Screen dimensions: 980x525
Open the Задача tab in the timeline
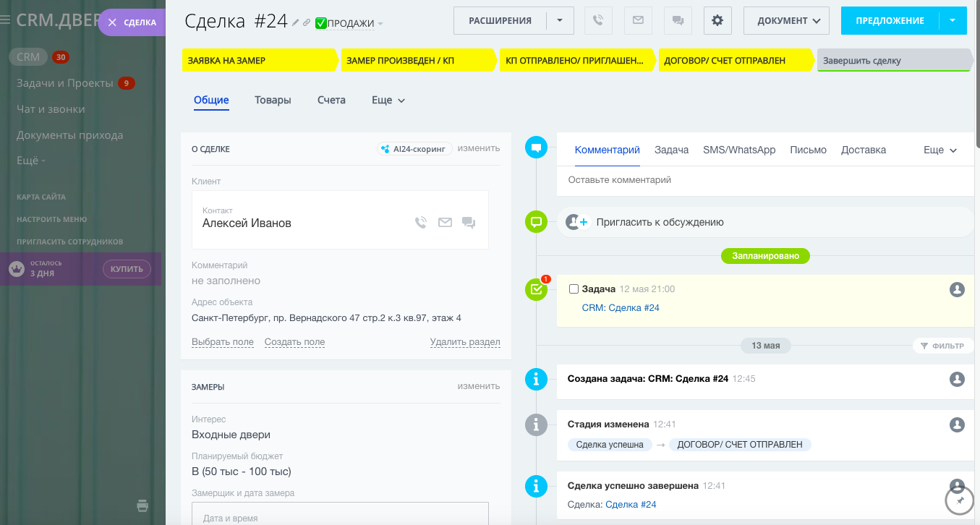pos(671,150)
